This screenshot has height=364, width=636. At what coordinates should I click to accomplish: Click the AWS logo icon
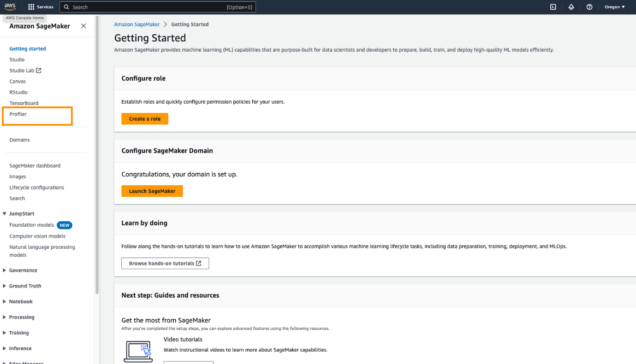point(10,6)
